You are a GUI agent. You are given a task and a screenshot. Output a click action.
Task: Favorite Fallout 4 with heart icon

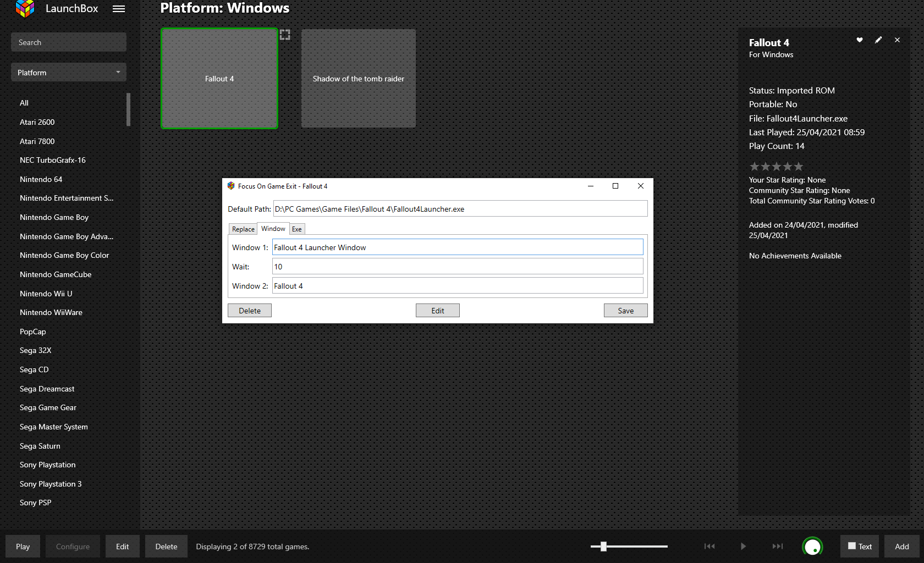pyautogui.click(x=860, y=40)
